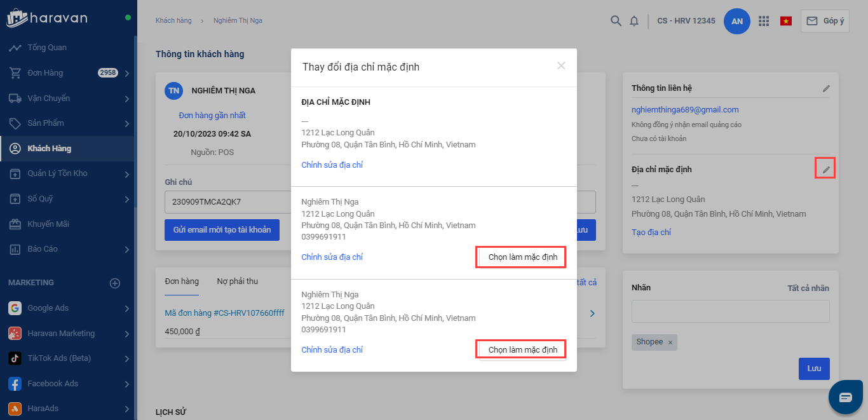The height and width of the screenshot is (420, 868).
Task: Edit contact info with pencil icon
Action: pyautogui.click(x=825, y=88)
